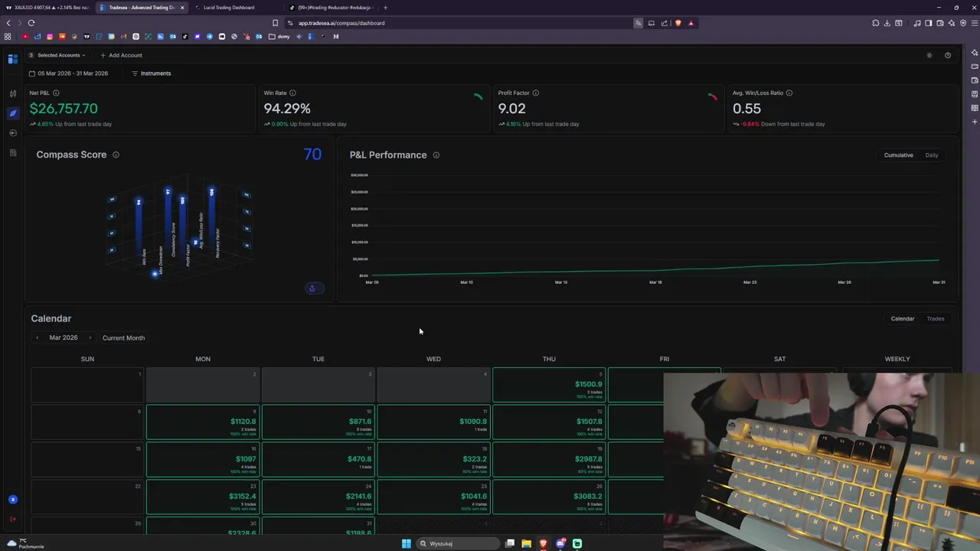Click the Current Month button
This screenshot has height=551, width=980.
[x=123, y=337]
